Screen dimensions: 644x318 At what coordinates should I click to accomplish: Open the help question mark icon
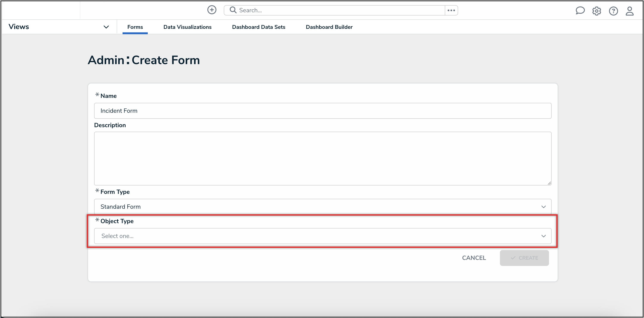point(613,11)
